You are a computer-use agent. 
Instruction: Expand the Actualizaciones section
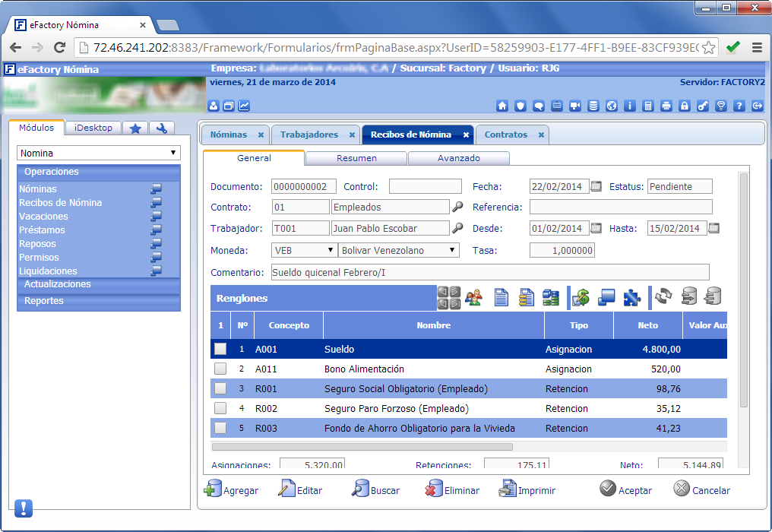[x=99, y=284]
